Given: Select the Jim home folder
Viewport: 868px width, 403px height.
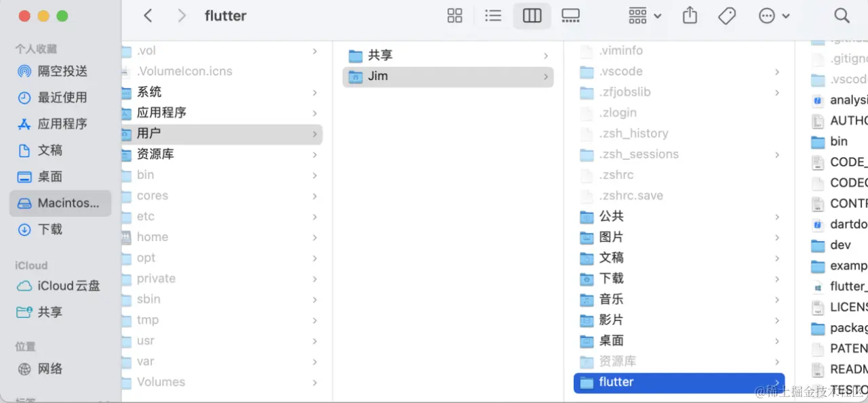Looking at the screenshot, I should click(x=448, y=77).
